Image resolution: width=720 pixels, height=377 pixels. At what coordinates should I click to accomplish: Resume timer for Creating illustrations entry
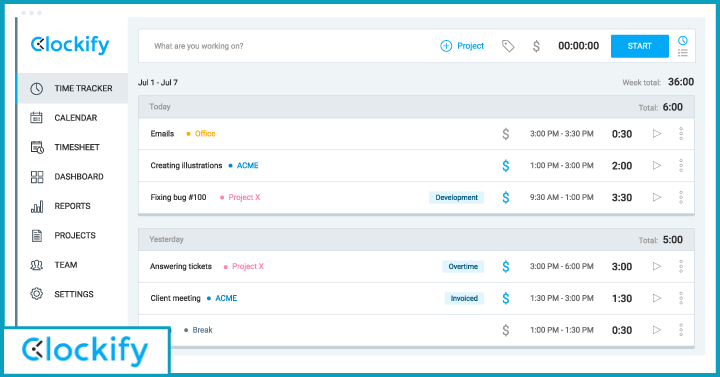pyautogui.click(x=657, y=165)
